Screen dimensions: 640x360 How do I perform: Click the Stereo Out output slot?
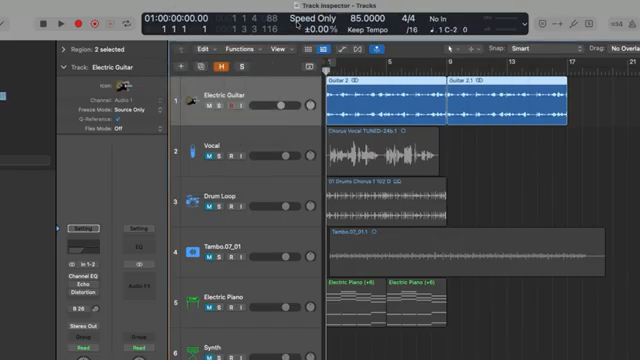coord(83,326)
